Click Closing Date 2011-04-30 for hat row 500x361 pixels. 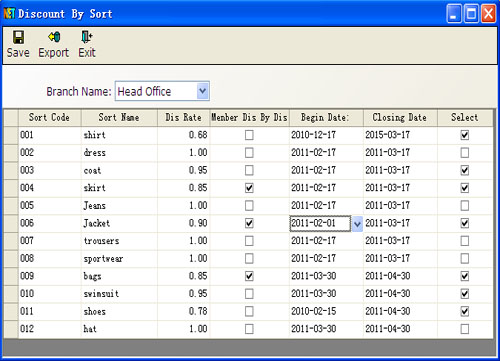click(x=400, y=329)
